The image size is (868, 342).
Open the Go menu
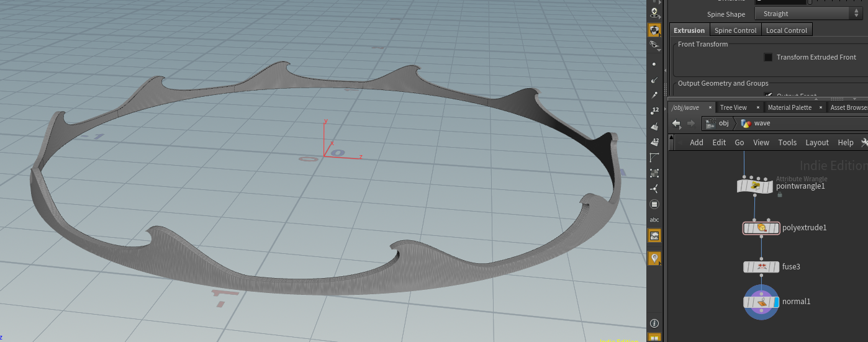[739, 142]
